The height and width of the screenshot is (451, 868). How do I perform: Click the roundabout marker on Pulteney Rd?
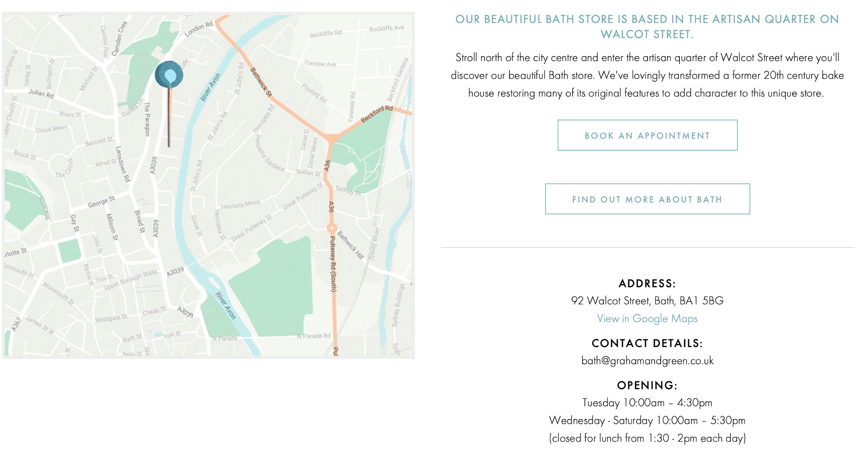(x=332, y=229)
